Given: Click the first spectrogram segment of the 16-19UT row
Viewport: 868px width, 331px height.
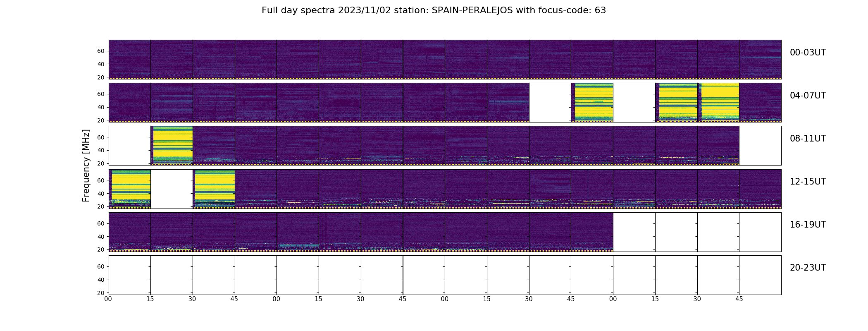Looking at the screenshot, I should pyautogui.click(x=130, y=232).
